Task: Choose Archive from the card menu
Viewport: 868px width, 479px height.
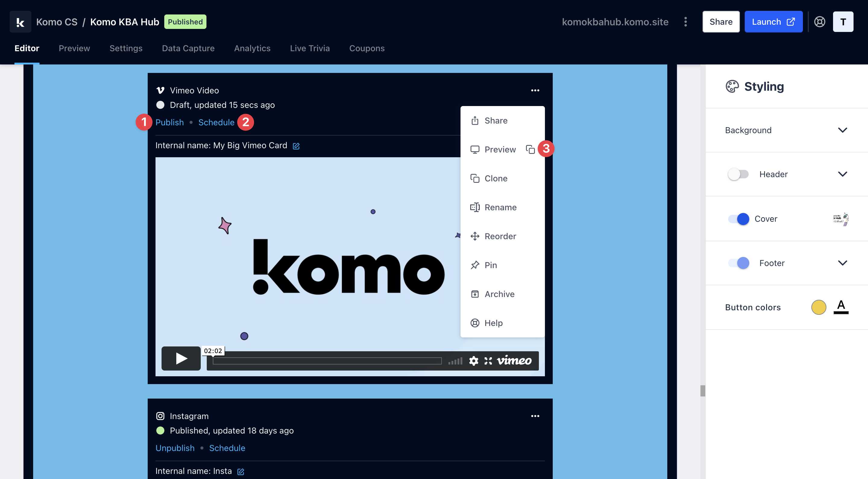Action: coord(499,294)
